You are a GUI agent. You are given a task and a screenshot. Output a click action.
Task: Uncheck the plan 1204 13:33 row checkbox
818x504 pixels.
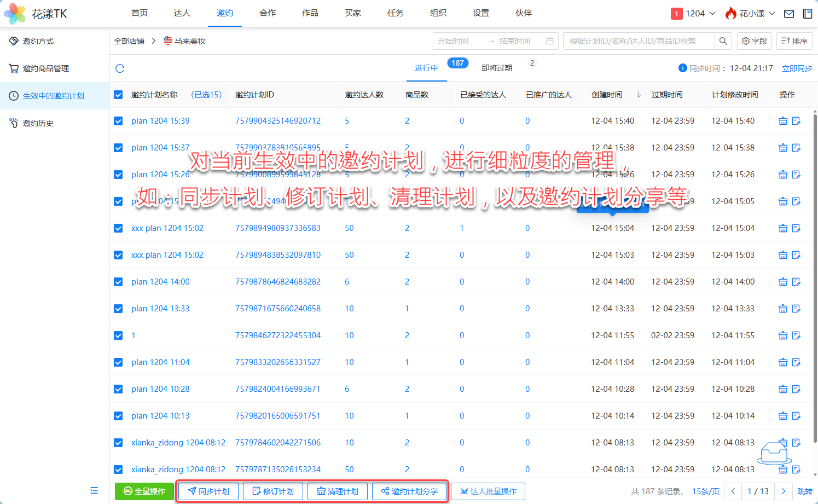coord(118,309)
